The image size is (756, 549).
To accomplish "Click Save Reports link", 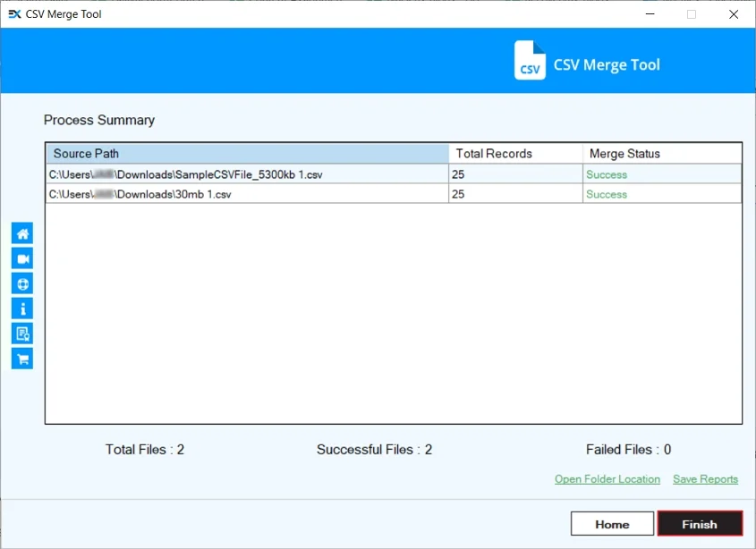I will (705, 478).
